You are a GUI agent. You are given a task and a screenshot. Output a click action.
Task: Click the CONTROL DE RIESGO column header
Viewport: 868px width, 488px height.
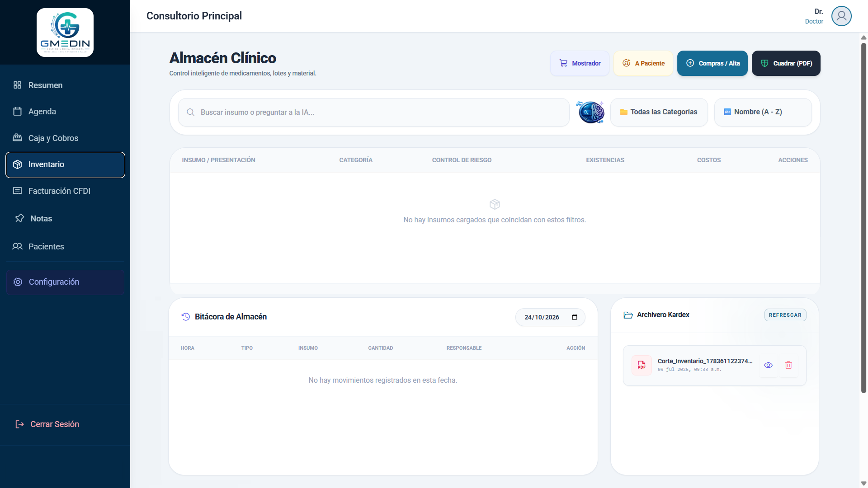[x=462, y=160]
